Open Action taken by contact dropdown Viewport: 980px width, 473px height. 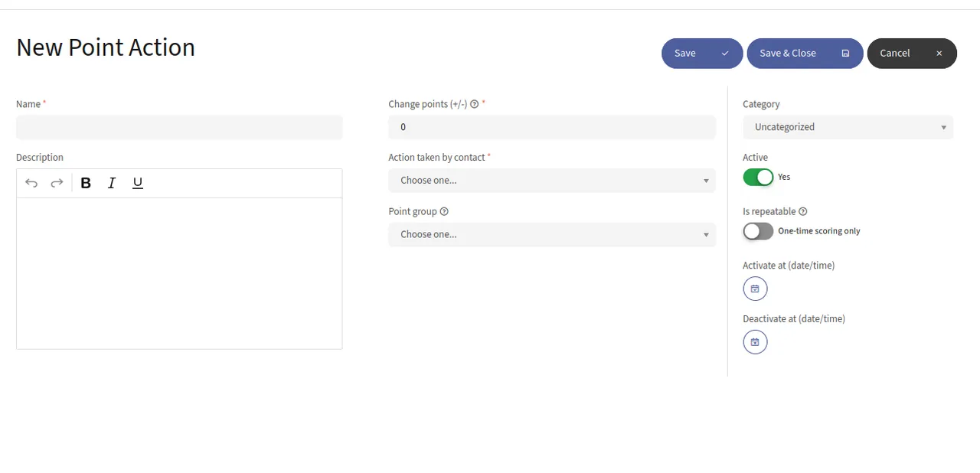tap(552, 181)
